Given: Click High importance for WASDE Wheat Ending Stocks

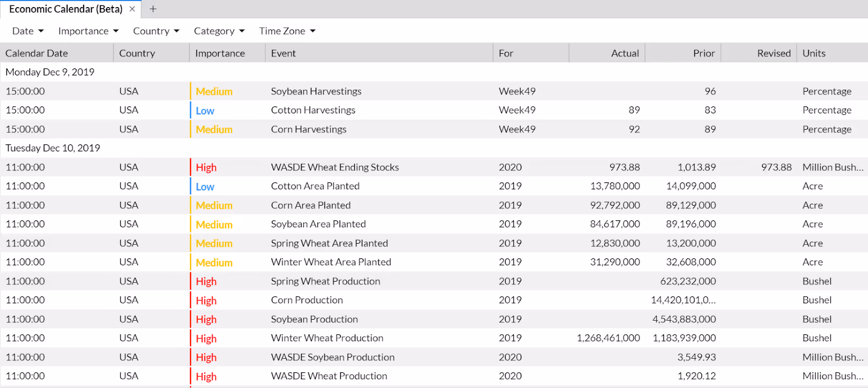Looking at the screenshot, I should pyautogui.click(x=206, y=168).
